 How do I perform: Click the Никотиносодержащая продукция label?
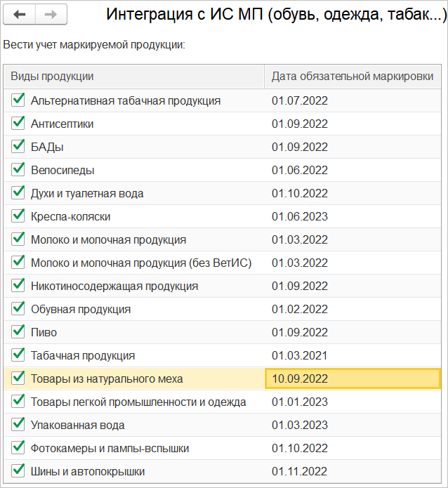click(x=114, y=286)
